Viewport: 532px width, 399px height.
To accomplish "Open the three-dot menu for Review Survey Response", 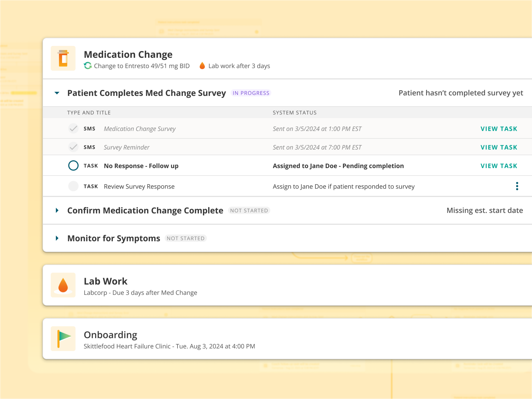I will [x=517, y=186].
